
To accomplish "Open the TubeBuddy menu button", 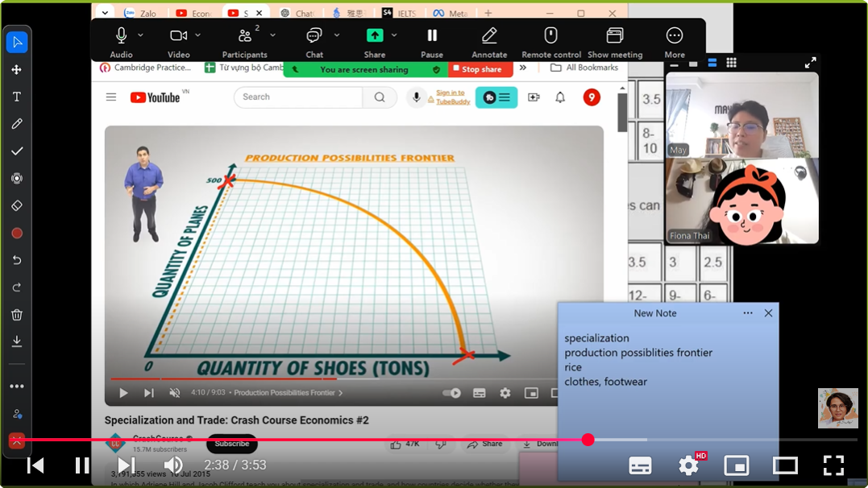I will (x=496, y=97).
